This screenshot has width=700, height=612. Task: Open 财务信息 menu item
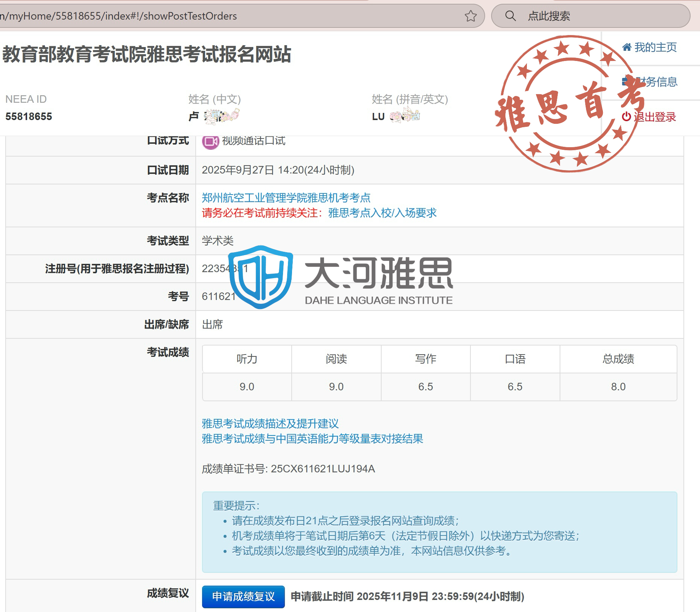(661, 82)
